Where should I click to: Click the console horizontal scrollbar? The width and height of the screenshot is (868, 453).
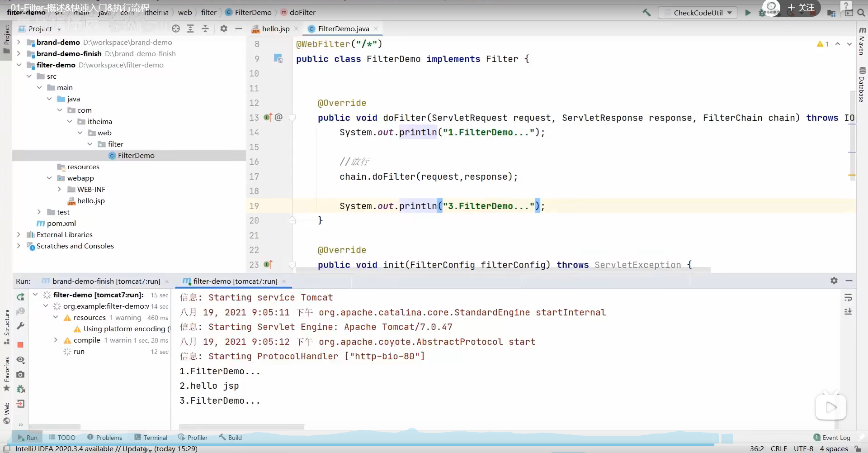[x=242, y=427]
